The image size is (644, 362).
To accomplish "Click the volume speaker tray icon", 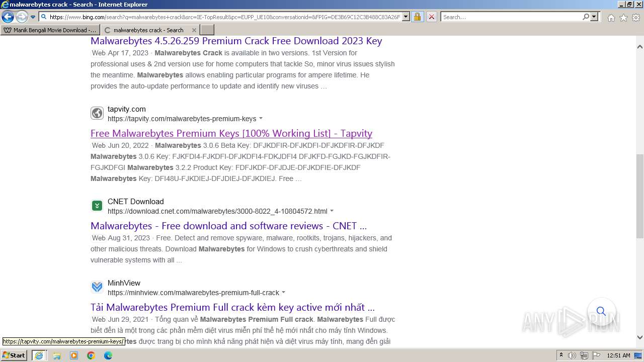I will tap(572, 355).
